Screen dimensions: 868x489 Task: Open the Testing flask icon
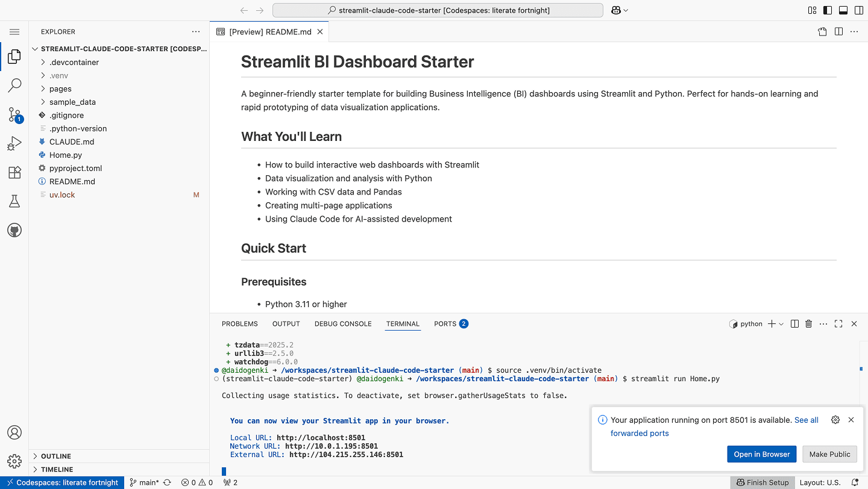pyautogui.click(x=14, y=202)
